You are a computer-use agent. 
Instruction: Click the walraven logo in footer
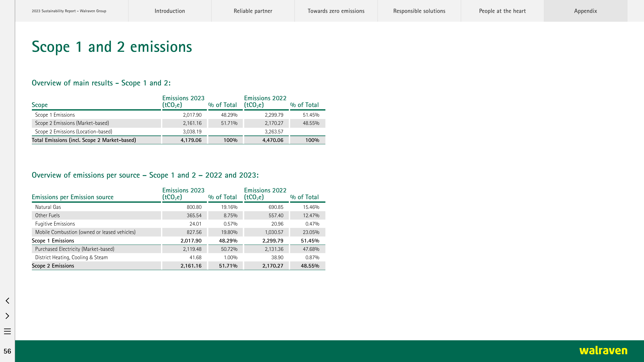pos(603,351)
